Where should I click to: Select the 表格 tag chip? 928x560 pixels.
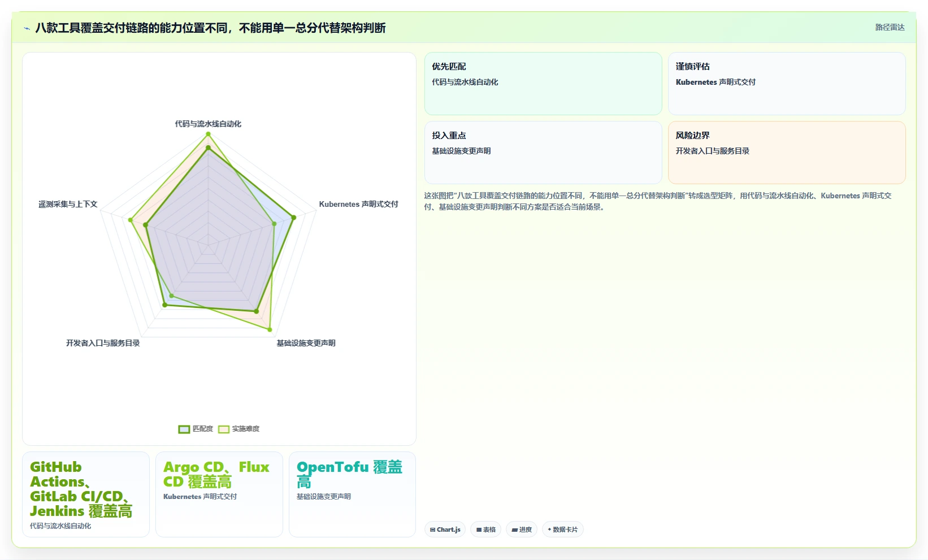pyautogui.click(x=485, y=529)
